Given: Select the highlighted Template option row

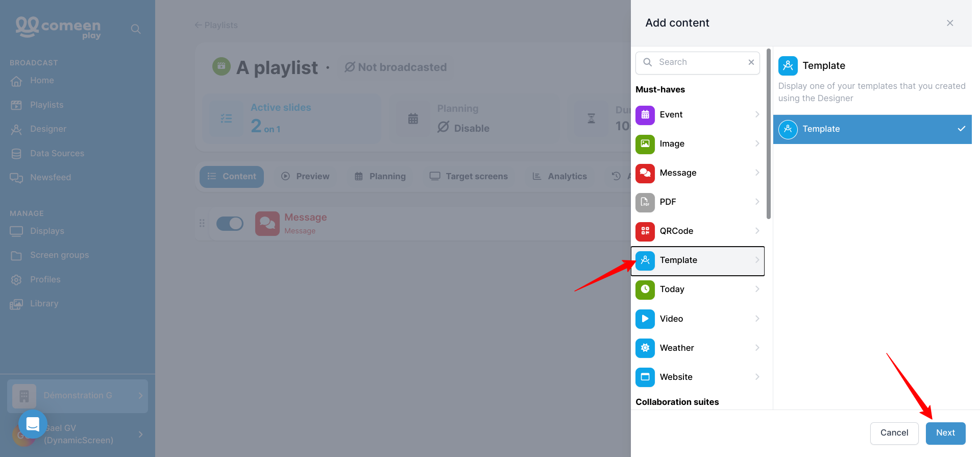Looking at the screenshot, I should 872,129.
